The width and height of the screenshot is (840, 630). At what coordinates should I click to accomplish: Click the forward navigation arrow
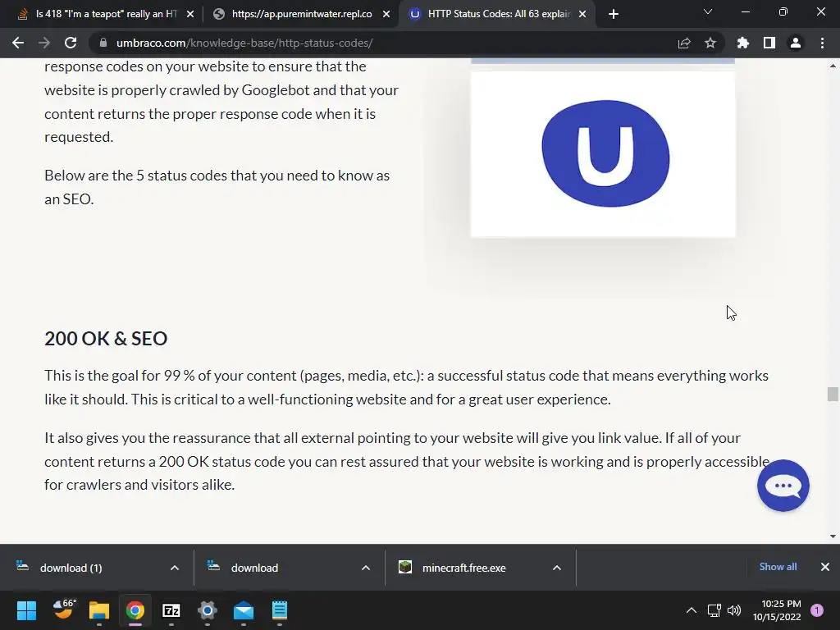pos(44,43)
